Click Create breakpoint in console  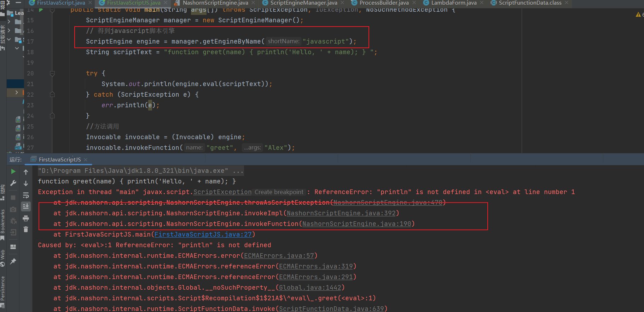pyautogui.click(x=279, y=192)
